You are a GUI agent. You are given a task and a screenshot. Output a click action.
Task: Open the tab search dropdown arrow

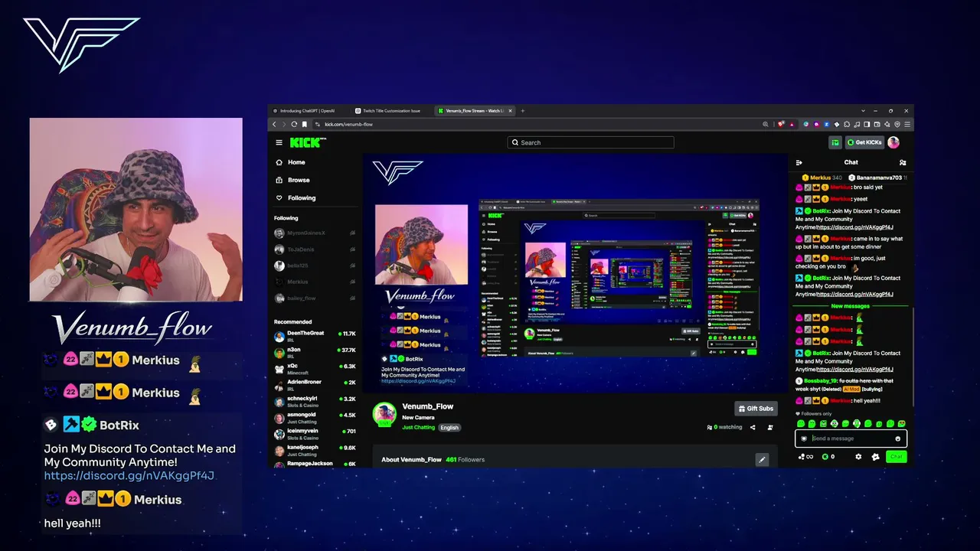tap(864, 110)
